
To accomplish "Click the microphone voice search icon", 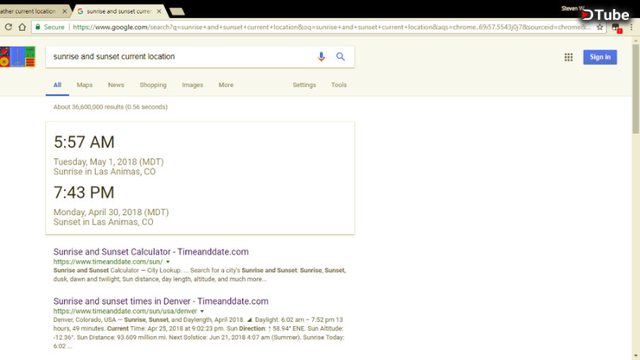I will tap(321, 57).
